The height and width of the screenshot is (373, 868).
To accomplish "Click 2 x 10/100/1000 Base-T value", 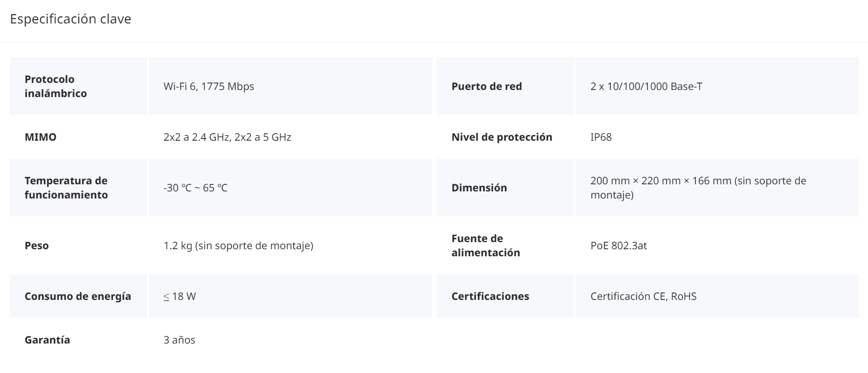I will pyautogui.click(x=647, y=86).
